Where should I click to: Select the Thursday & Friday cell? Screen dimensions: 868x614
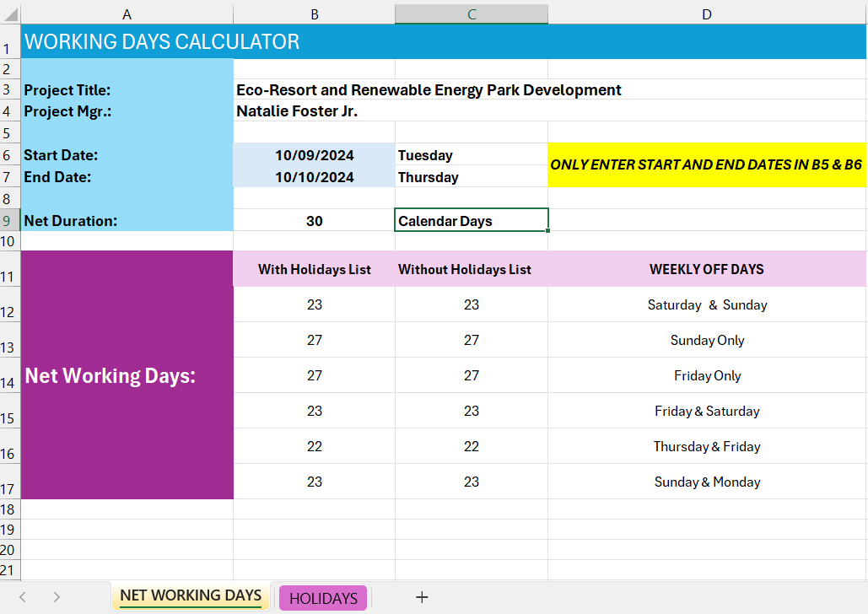[x=707, y=446]
